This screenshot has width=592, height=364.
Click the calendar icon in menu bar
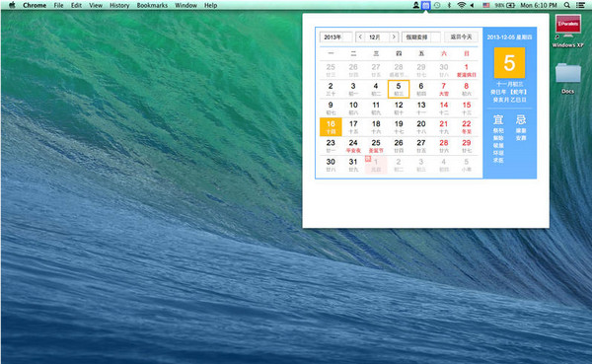coord(426,5)
